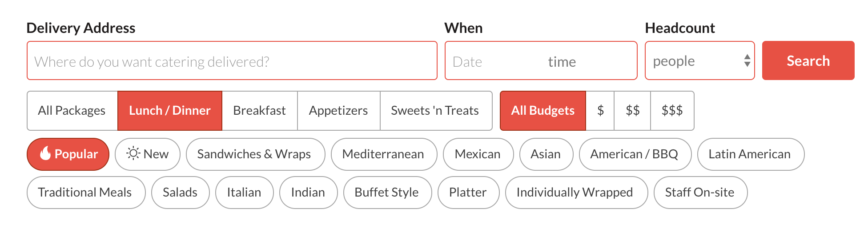Choose the three dollar-sign budget

tap(672, 111)
